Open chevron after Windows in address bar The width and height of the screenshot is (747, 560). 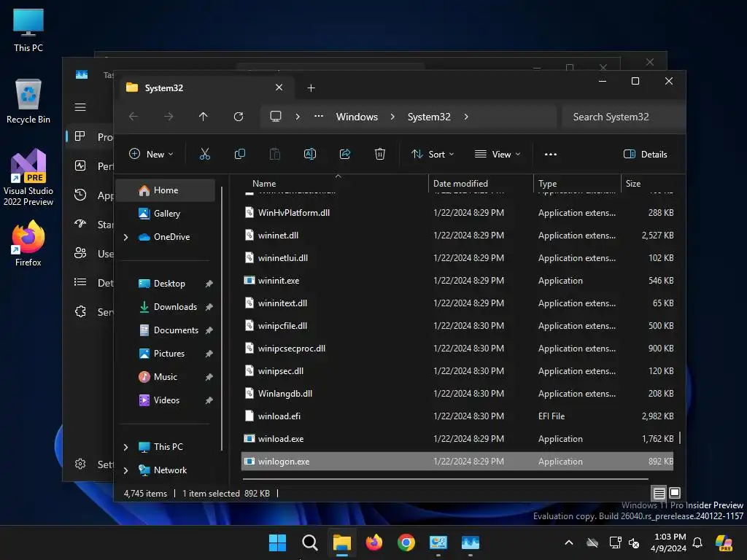tap(392, 117)
